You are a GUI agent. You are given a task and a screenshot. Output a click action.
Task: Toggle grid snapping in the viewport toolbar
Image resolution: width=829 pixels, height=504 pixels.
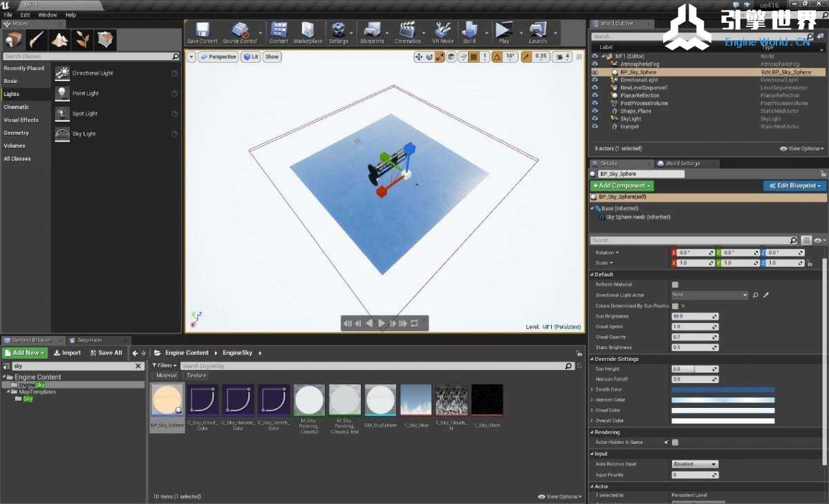click(x=474, y=57)
